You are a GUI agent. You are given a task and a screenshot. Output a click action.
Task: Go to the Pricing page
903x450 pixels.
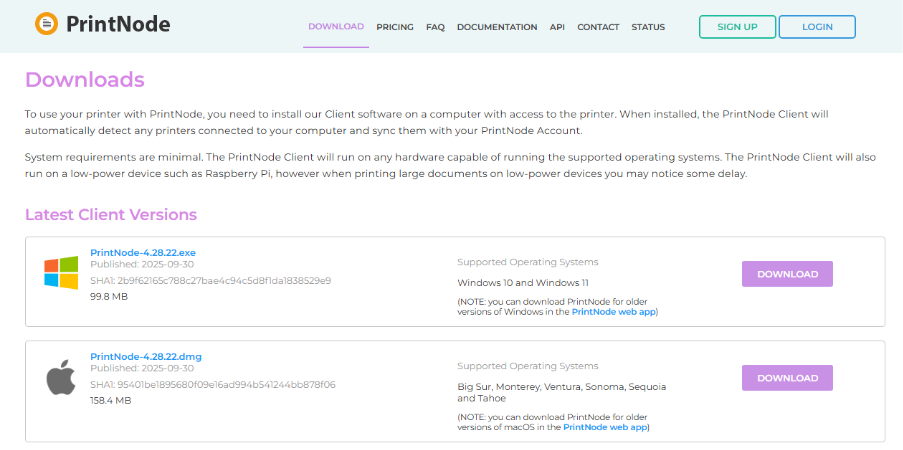[395, 27]
